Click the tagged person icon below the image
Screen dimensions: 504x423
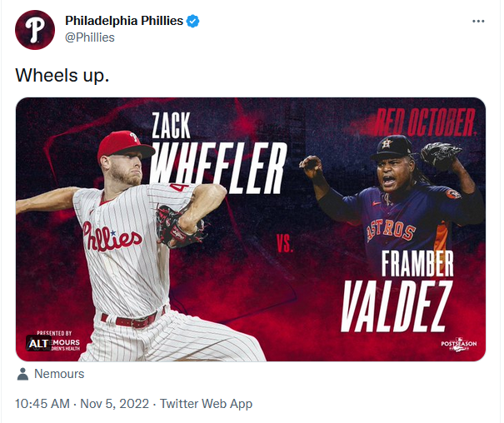(22, 374)
